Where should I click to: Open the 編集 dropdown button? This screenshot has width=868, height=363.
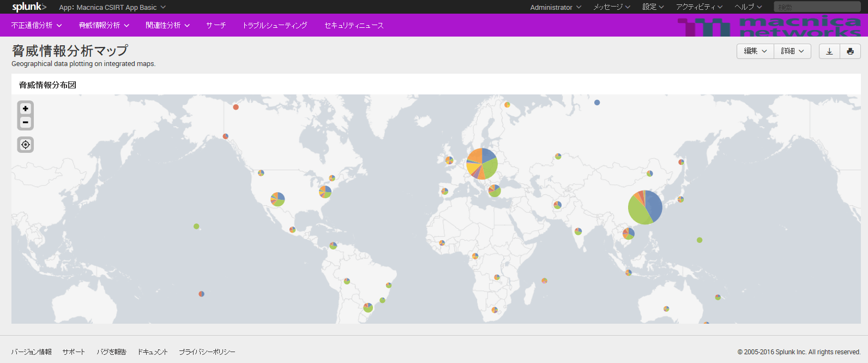(755, 51)
